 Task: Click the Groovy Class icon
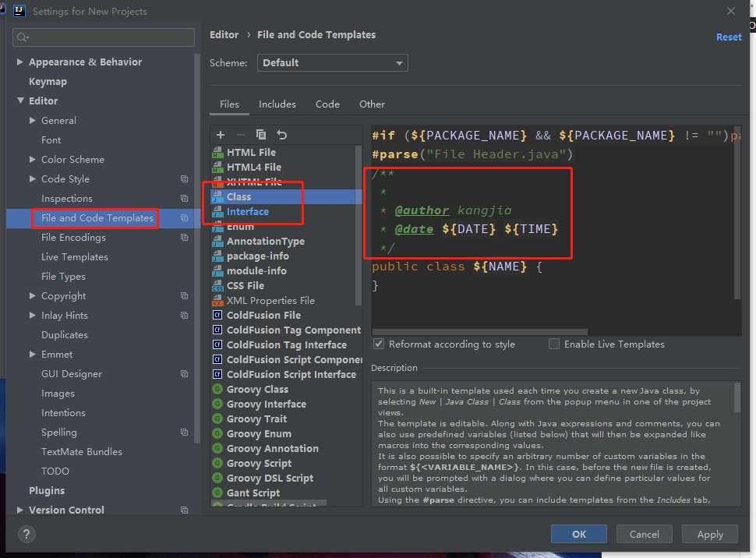click(217, 389)
